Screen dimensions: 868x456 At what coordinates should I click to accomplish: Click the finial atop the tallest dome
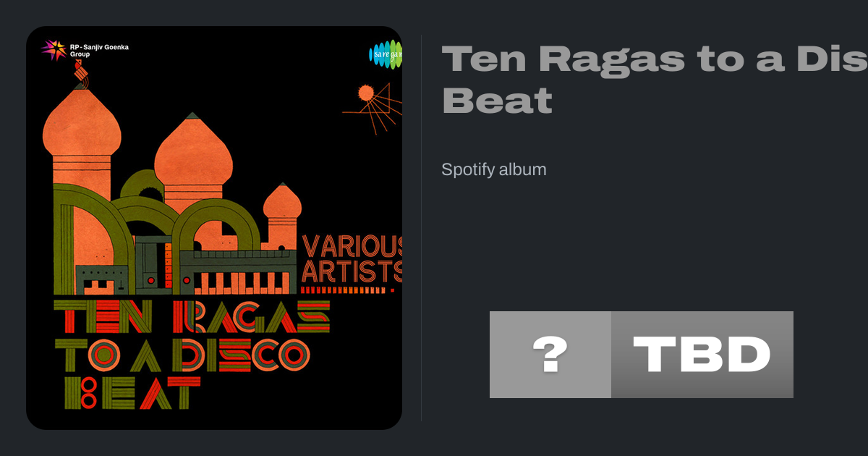pyautogui.click(x=80, y=73)
